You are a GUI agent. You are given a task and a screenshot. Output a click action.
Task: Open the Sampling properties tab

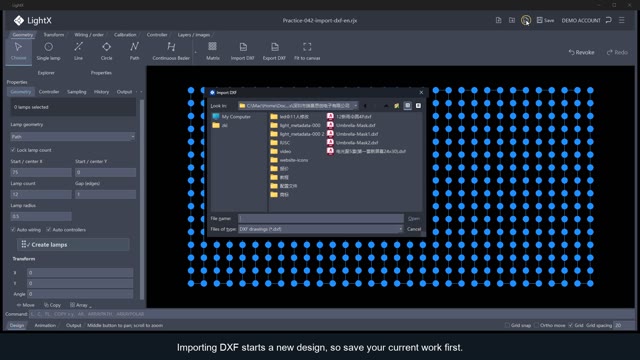pyautogui.click(x=77, y=92)
